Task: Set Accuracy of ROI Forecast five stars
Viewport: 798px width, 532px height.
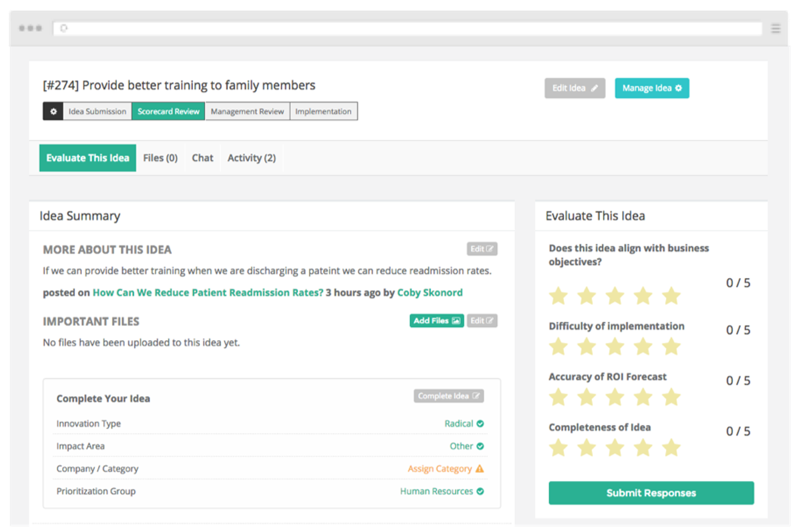Action: [x=671, y=397]
